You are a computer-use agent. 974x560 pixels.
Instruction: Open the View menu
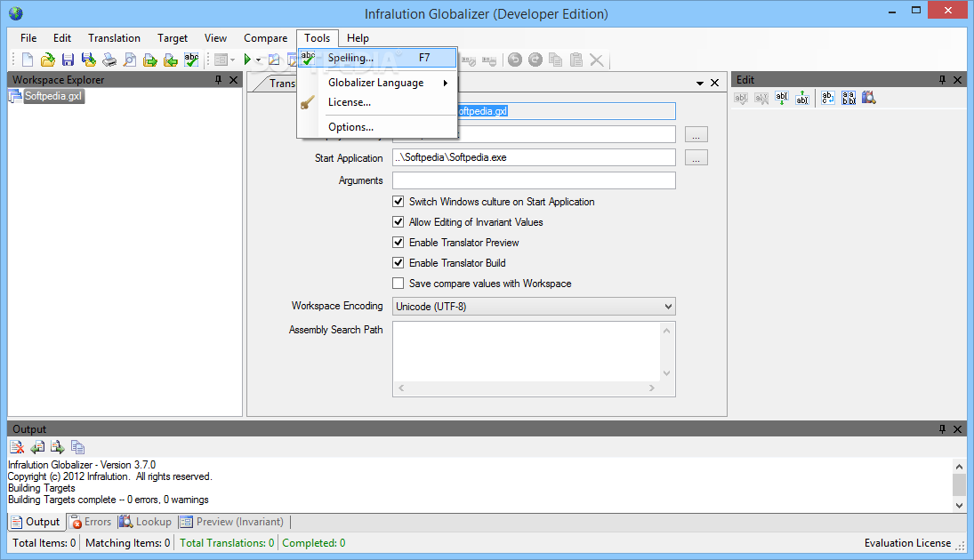click(215, 38)
